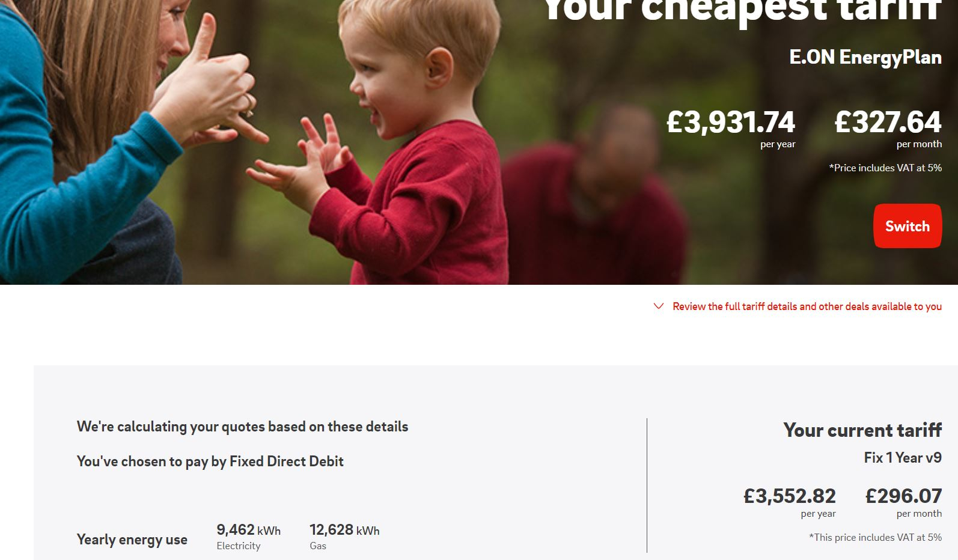958x560 pixels.
Task: Select the 12,628 kWh Gas usage
Action: (x=344, y=536)
